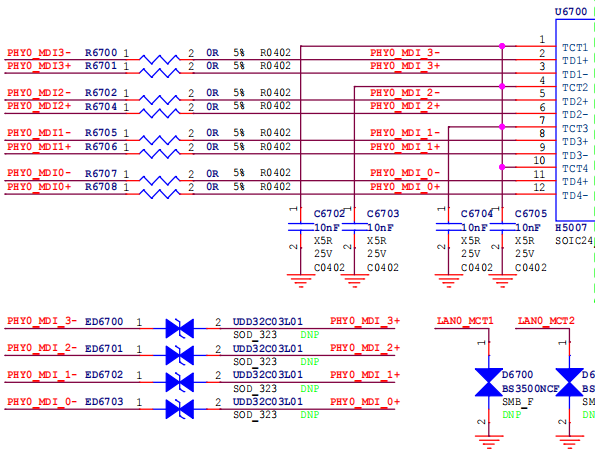This screenshot has height=452, width=595.
Task: Select capacitor C6702 symbol plates
Action: 301,227
